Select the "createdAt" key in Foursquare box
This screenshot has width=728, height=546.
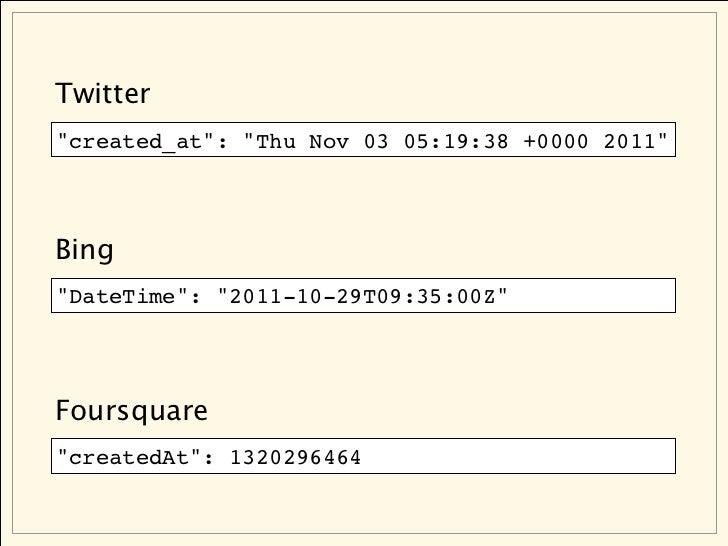(x=129, y=457)
